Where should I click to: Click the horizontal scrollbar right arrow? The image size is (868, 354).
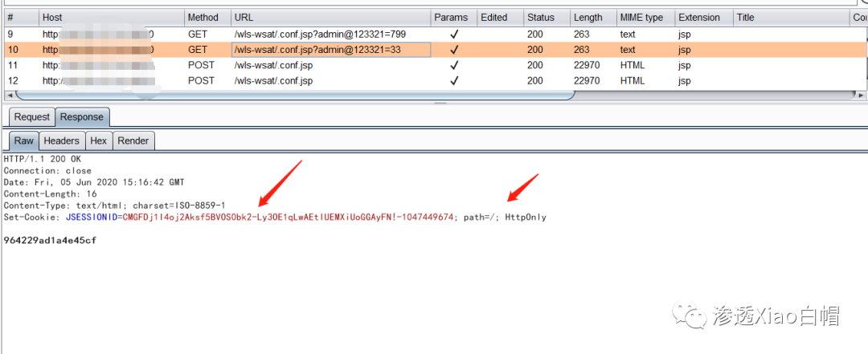pyautogui.click(x=861, y=96)
